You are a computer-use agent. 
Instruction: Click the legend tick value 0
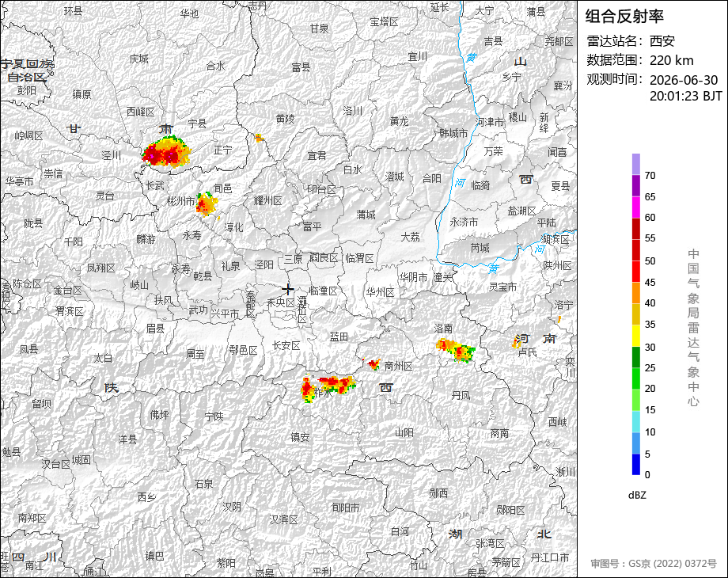click(647, 475)
